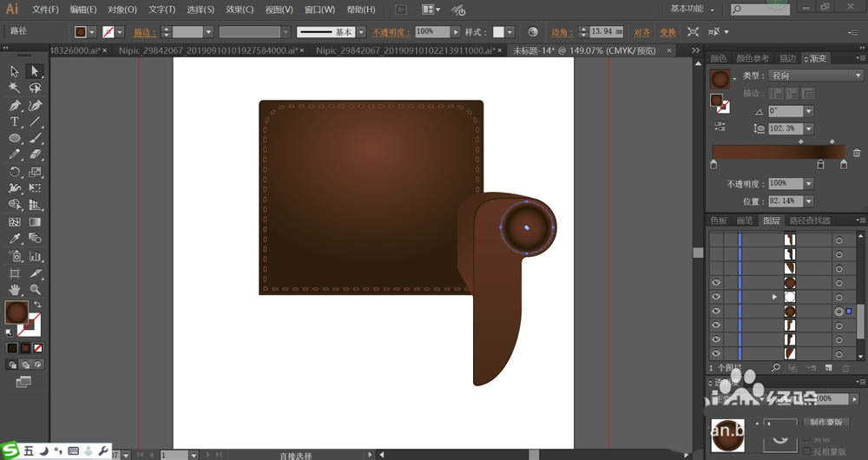Choose solid Color fill mode button
868x460 pixels.
click(x=12, y=348)
